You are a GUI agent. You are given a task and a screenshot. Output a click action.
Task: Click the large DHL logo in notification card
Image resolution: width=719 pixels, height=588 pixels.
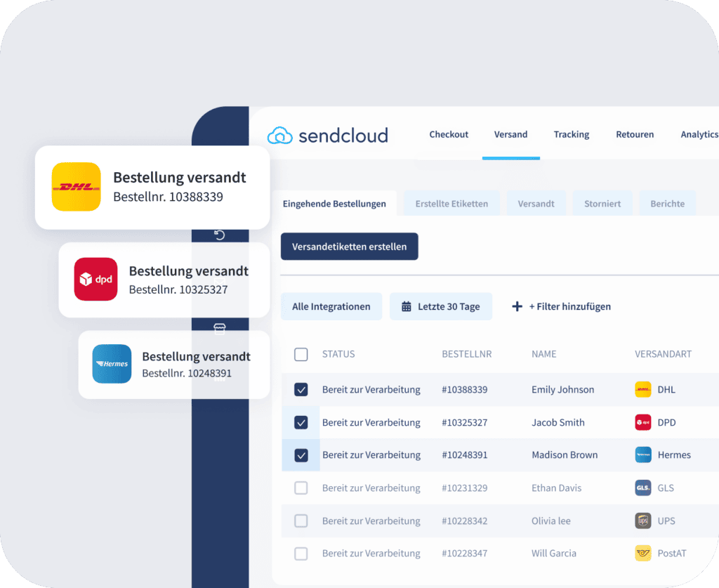pos(77,187)
